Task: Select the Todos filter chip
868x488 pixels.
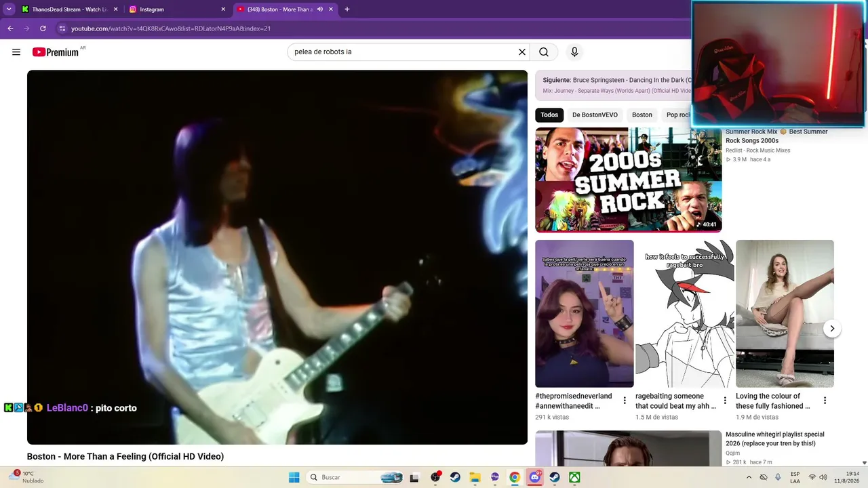Action: (549, 115)
